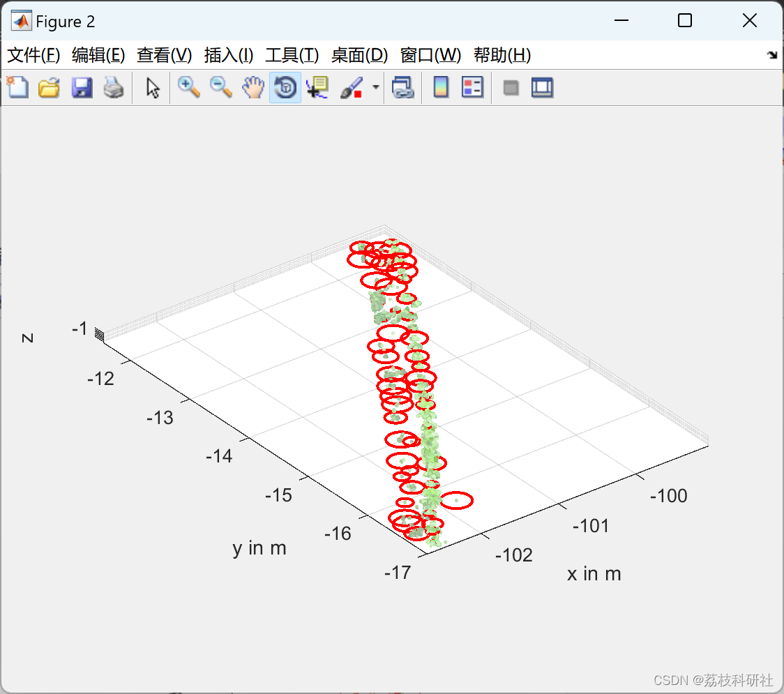Open the 插入(I) menu
The width and height of the screenshot is (784, 694).
click(x=228, y=56)
